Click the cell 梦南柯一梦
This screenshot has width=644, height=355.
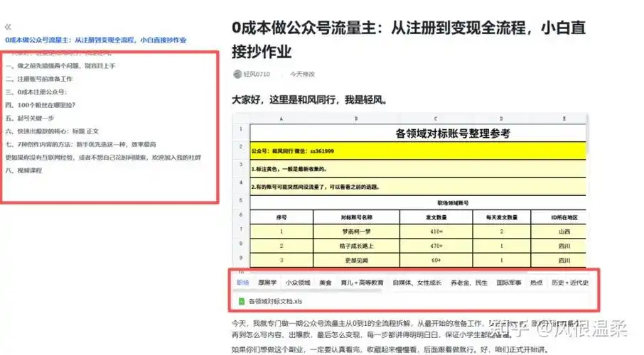357,231
